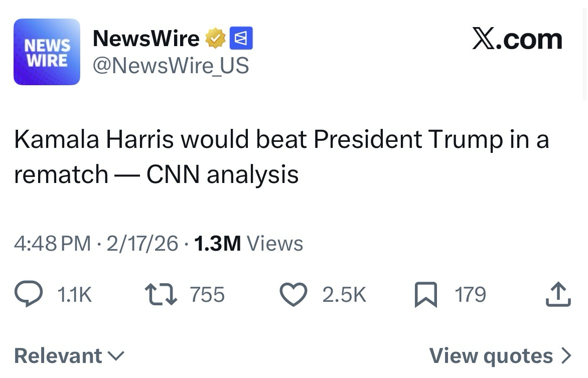Bookmark this post with the bookmark icon

coord(425,295)
